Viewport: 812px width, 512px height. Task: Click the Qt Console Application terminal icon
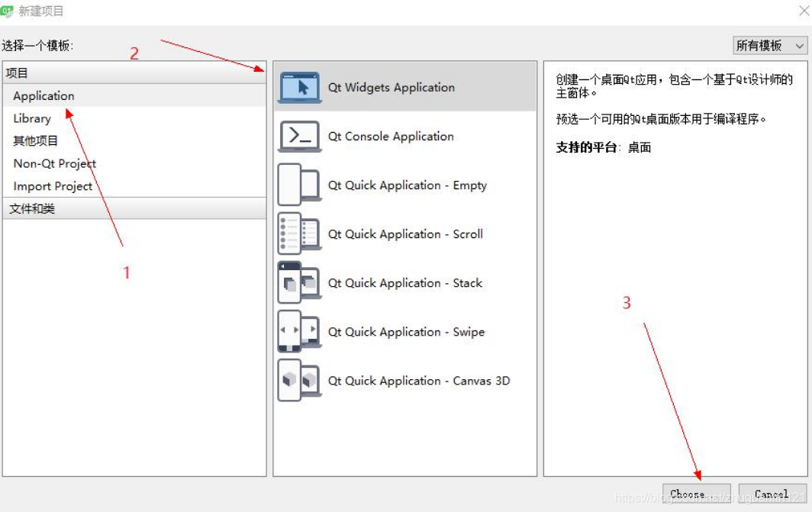[300, 136]
